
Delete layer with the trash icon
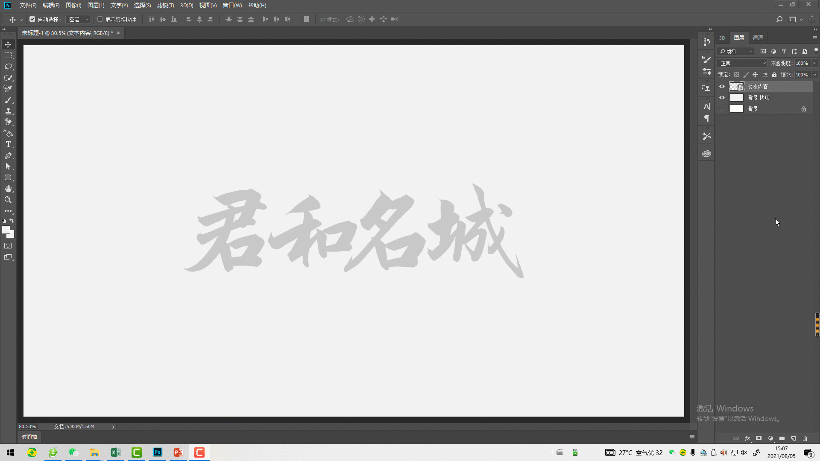[x=805, y=438]
